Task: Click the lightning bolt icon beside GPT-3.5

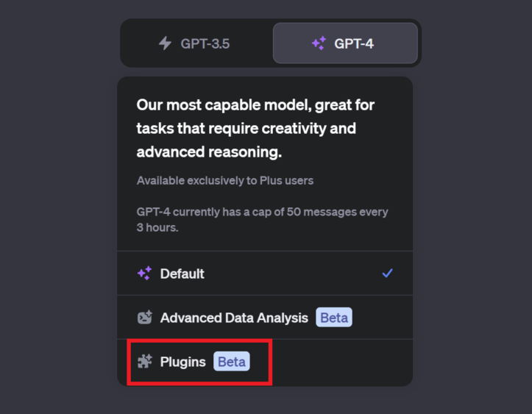Action: pyautogui.click(x=165, y=43)
